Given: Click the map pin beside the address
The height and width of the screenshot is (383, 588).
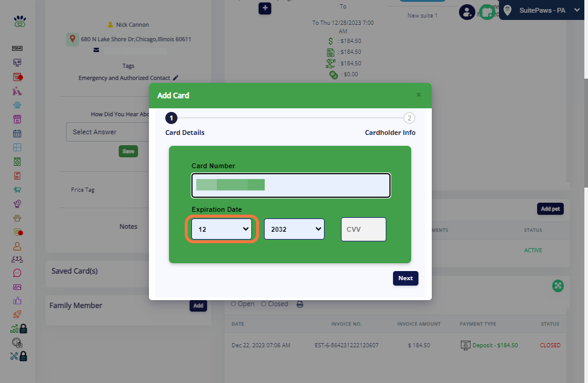Looking at the screenshot, I should [x=73, y=39].
